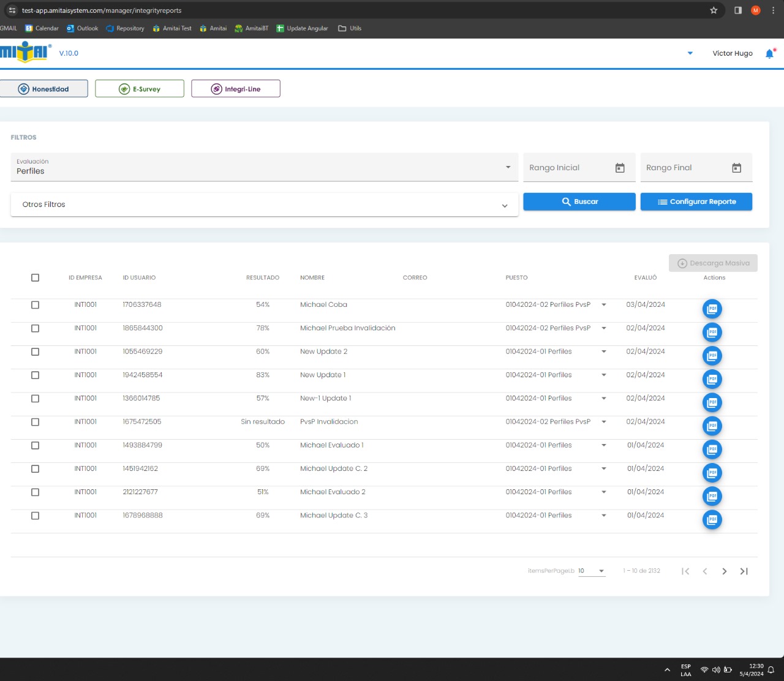784x681 pixels.
Task: Click the Buscar button
Action: (579, 201)
